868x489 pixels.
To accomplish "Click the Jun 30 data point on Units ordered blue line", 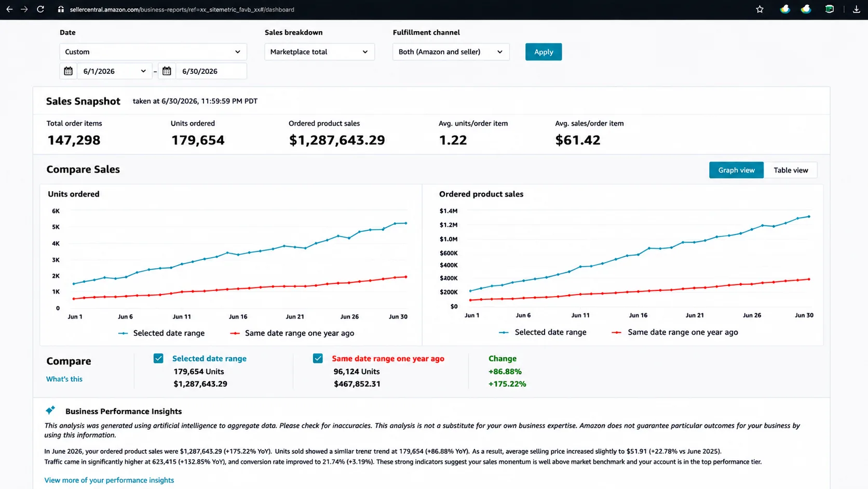I will pos(406,223).
